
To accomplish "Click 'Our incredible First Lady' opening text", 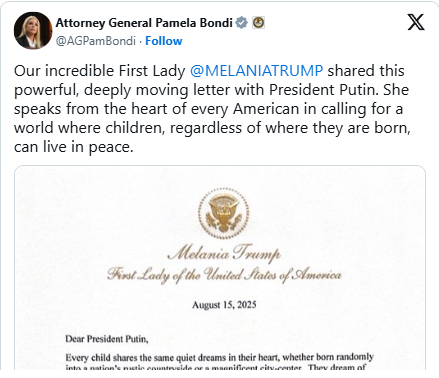I will tap(99, 71).
